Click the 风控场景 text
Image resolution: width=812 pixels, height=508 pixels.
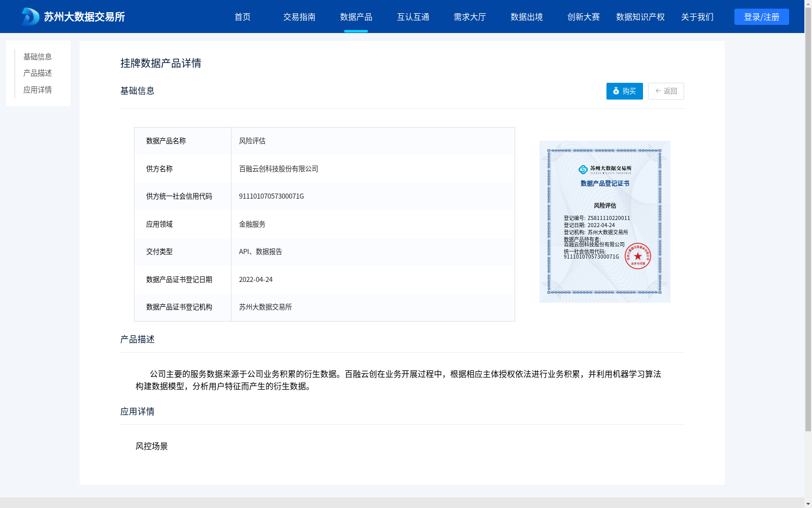pyautogui.click(x=152, y=446)
